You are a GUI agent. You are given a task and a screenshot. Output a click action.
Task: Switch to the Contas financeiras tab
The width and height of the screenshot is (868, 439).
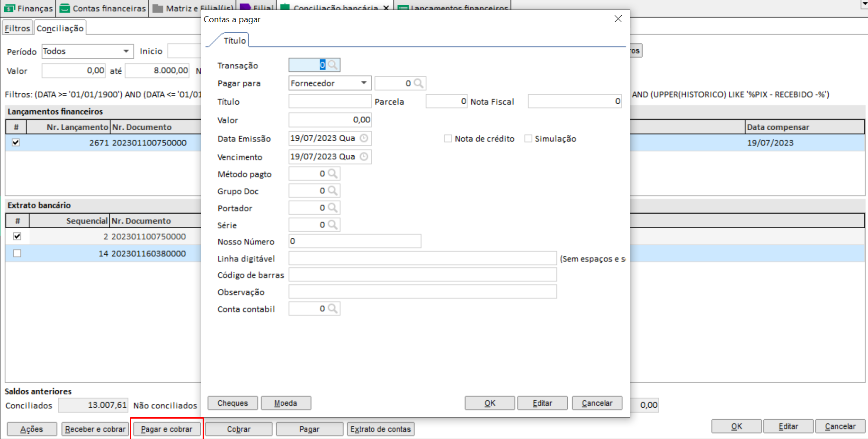click(x=102, y=9)
